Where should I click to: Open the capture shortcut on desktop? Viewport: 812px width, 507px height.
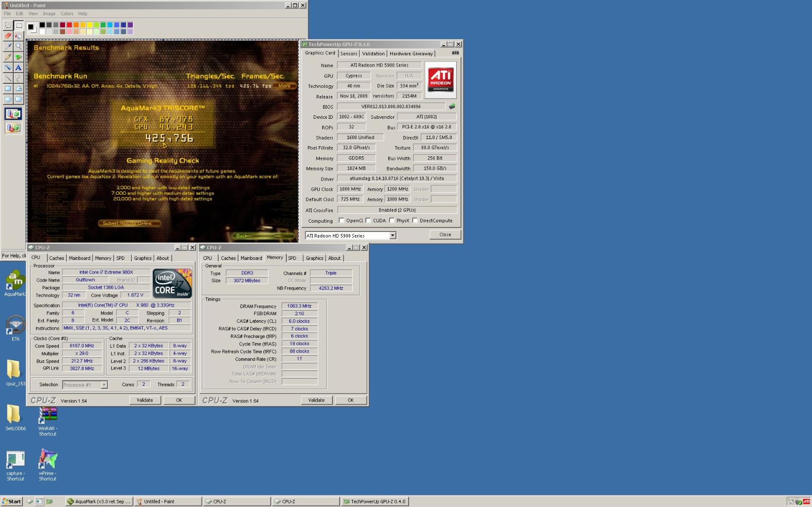[x=15, y=465]
